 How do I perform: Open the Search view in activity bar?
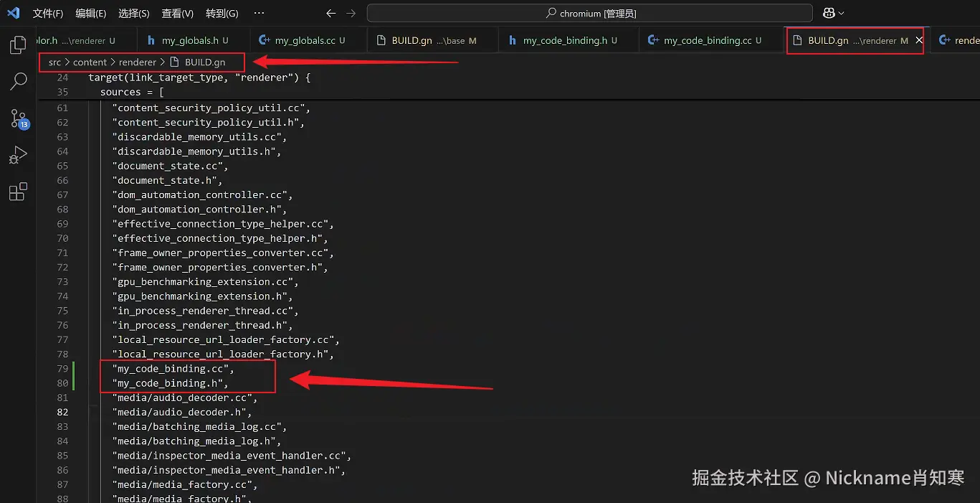pyautogui.click(x=18, y=82)
